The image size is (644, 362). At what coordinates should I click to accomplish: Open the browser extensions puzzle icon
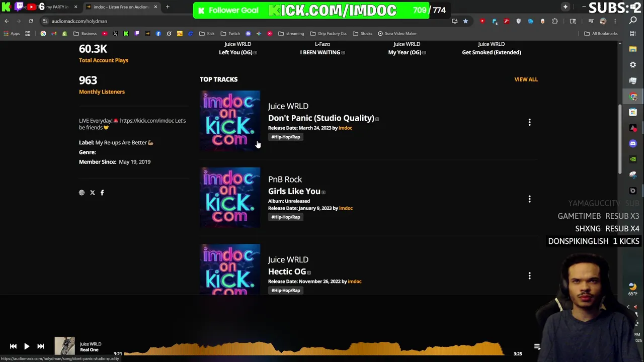pos(555,21)
